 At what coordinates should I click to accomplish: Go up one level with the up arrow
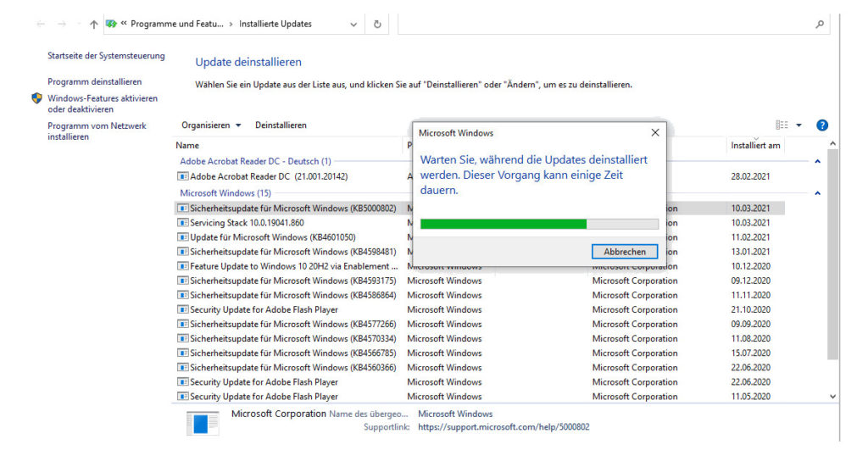(x=93, y=25)
